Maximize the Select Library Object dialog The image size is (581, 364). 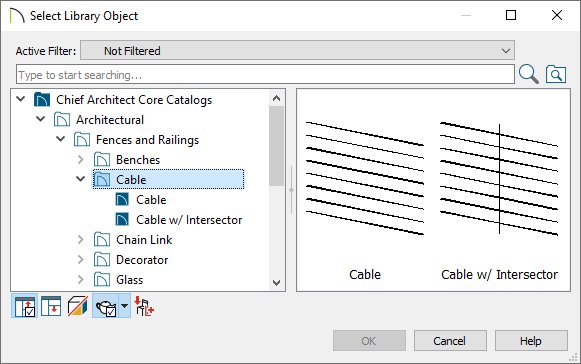tap(511, 15)
